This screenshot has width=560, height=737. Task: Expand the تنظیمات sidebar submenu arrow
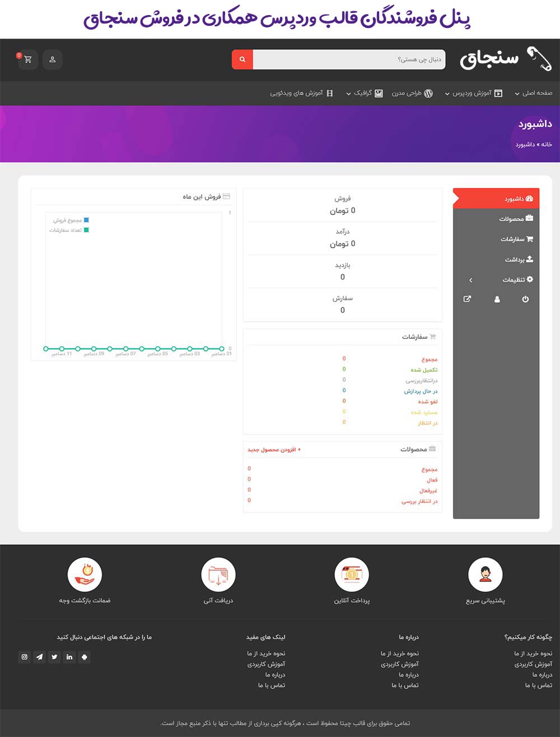(471, 279)
